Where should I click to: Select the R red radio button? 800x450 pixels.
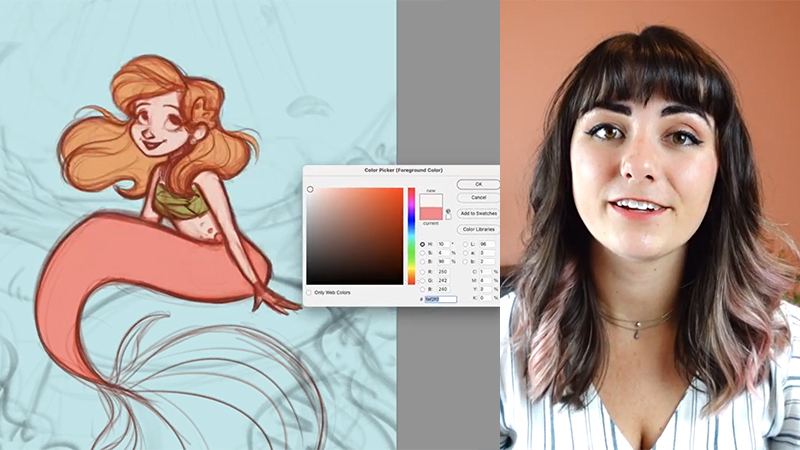point(422,271)
